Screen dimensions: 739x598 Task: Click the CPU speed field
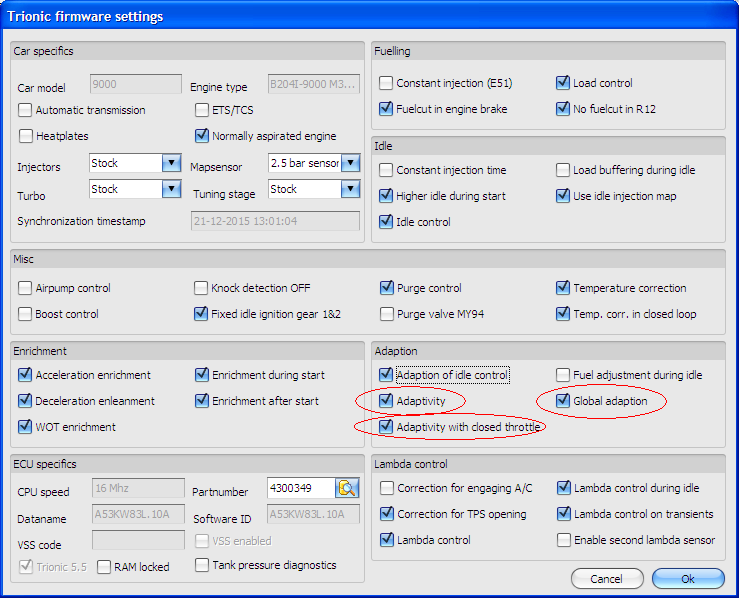pos(138,488)
